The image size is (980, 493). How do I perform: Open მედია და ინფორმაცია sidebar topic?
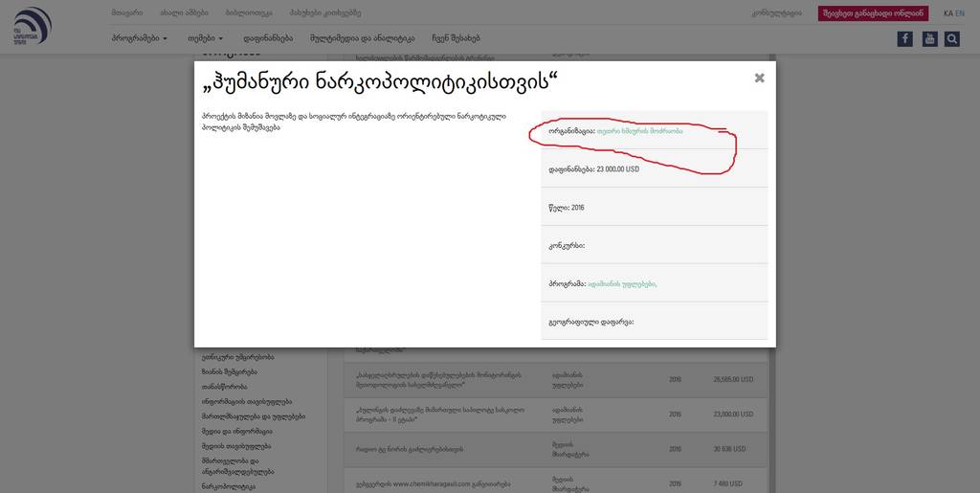(x=237, y=432)
